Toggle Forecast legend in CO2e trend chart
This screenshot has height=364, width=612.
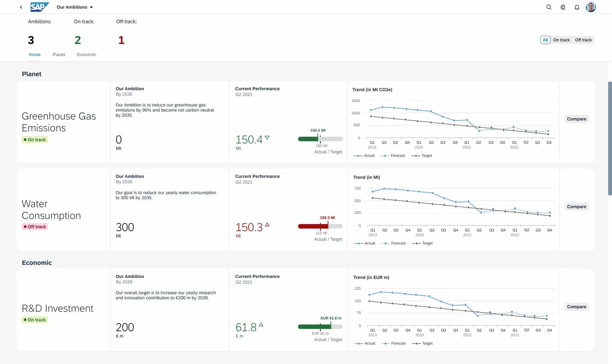click(x=392, y=156)
